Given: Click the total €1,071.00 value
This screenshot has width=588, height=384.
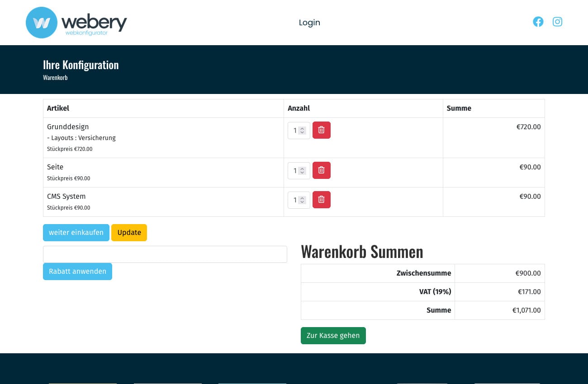Looking at the screenshot, I should 526,310.
